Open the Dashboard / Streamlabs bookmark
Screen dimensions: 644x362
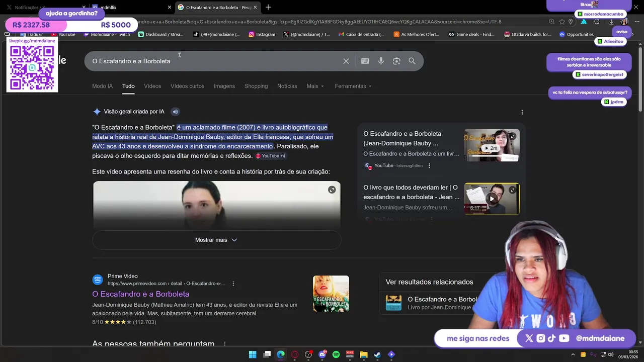160,35
